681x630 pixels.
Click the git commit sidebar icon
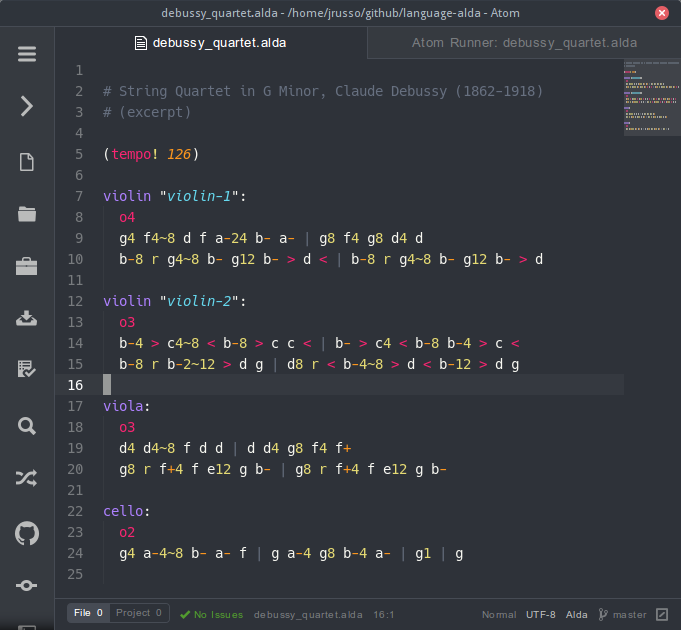click(27, 585)
